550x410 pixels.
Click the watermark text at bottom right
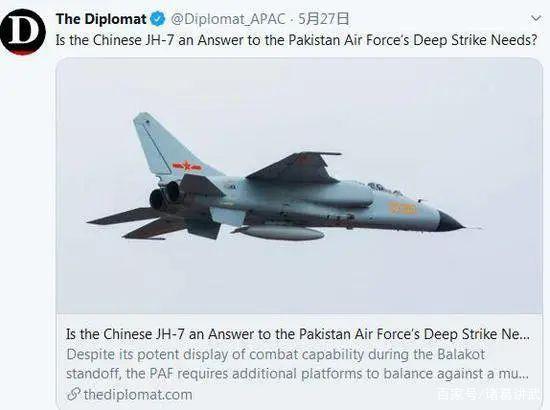488,394
